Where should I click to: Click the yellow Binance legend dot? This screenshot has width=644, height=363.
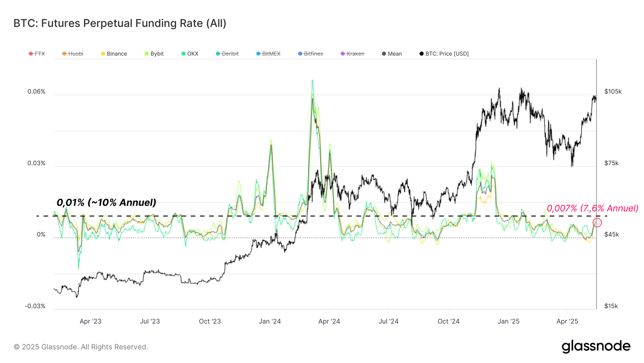(103, 54)
